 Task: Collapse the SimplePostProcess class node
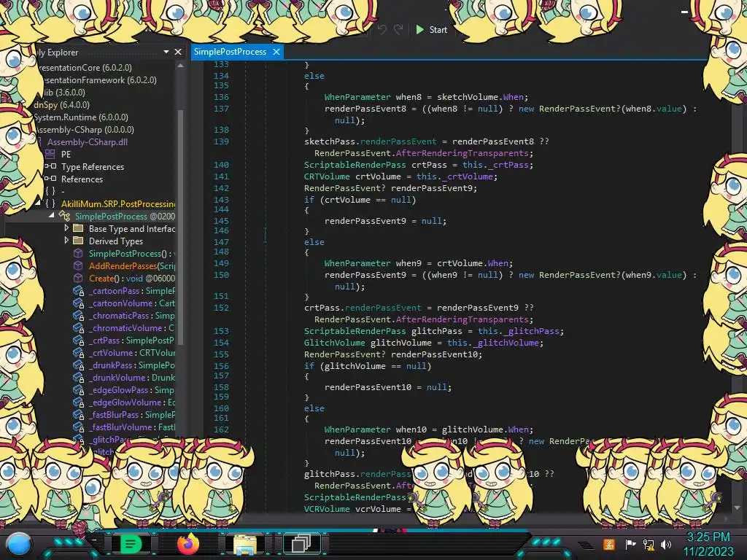[52, 215]
